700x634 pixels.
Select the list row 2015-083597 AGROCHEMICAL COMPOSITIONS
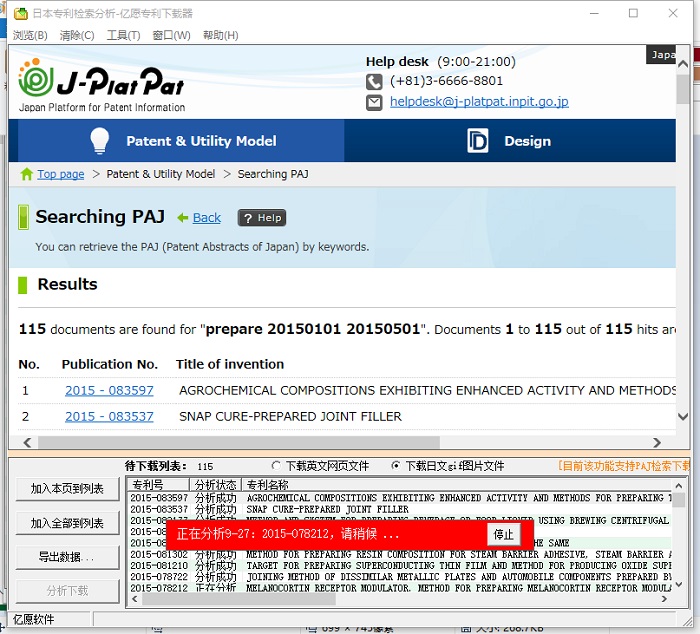pyautogui.click(x=400, y=498)
